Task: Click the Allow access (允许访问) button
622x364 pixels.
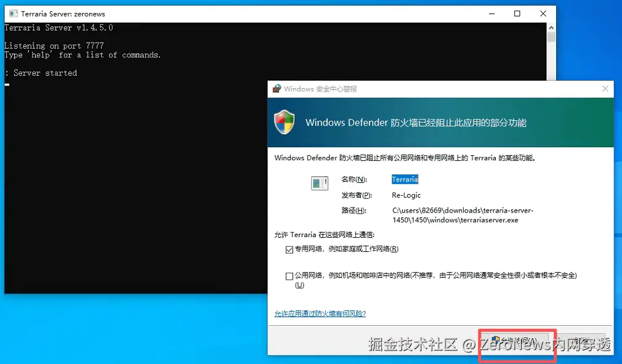Action: point(514,341)
